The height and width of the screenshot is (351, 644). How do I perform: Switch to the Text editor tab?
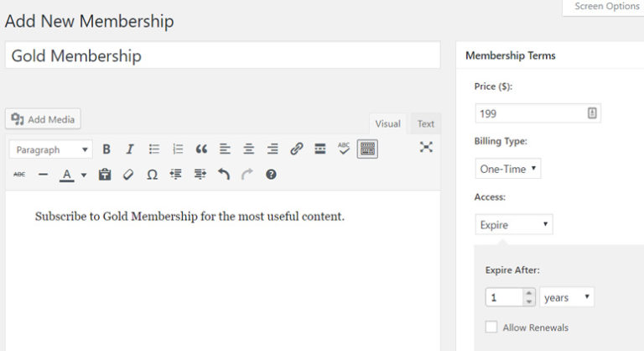tap(426, 123)
